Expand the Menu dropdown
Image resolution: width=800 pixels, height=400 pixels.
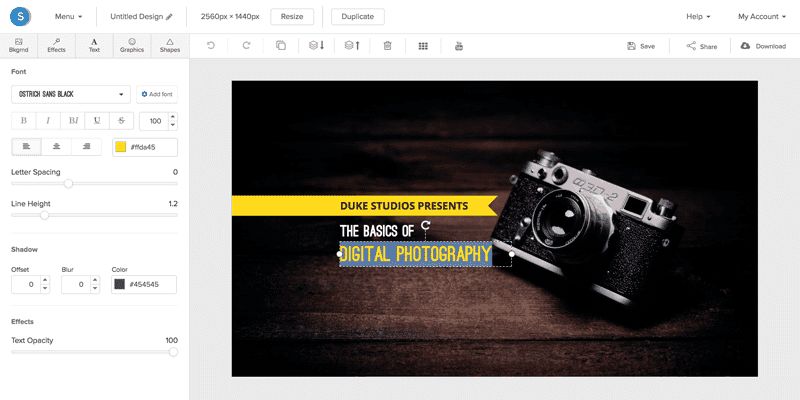(x=68, y=16)
